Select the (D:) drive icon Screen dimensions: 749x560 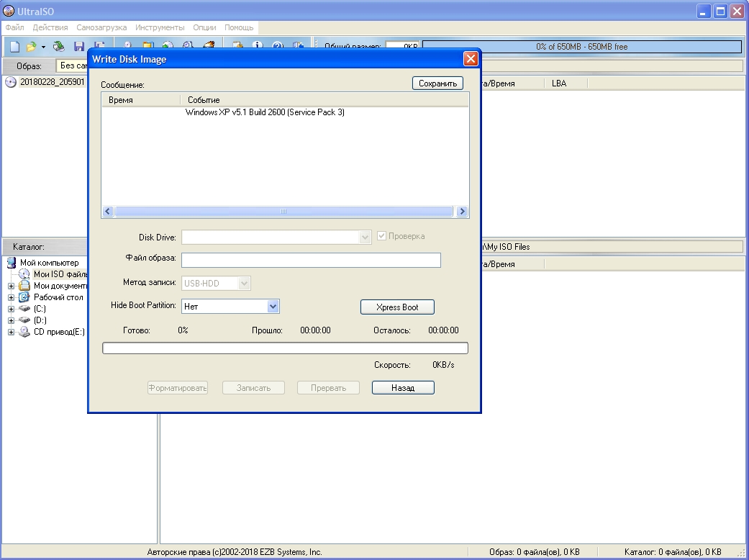click(x=24, y=320)
